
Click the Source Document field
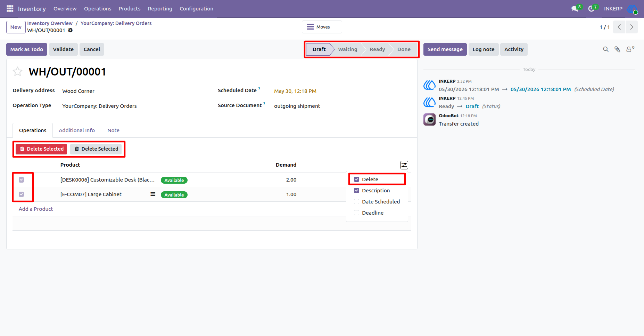(297, 106)
